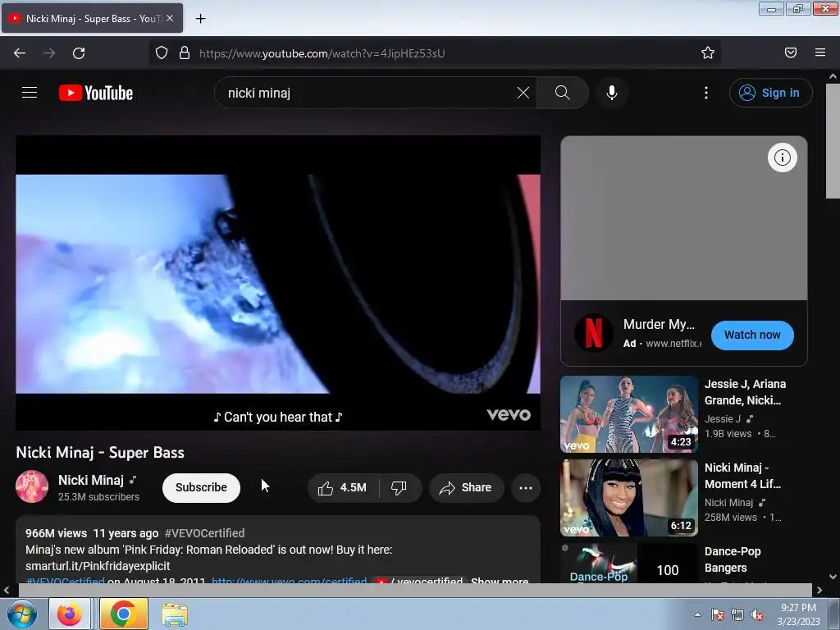Click the 25.3M subscribers text

pos(98,497)
